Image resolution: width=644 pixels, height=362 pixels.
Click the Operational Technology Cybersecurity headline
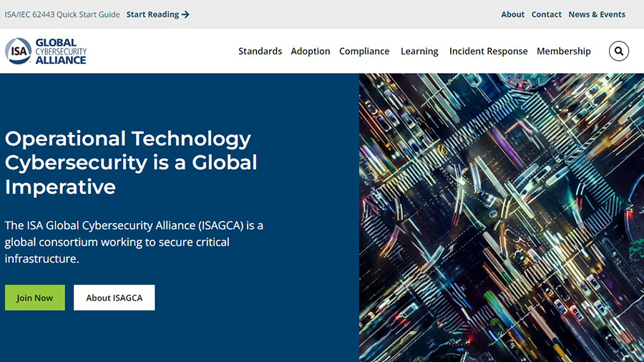click(x=131, y=162)
